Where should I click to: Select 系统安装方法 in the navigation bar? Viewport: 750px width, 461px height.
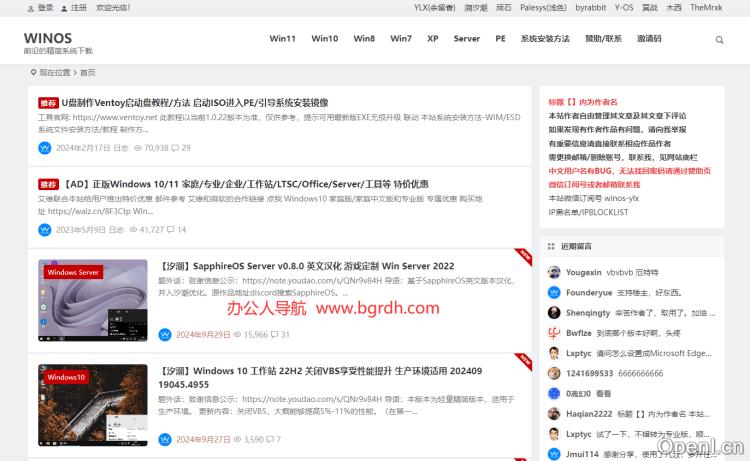click(545, 39)
